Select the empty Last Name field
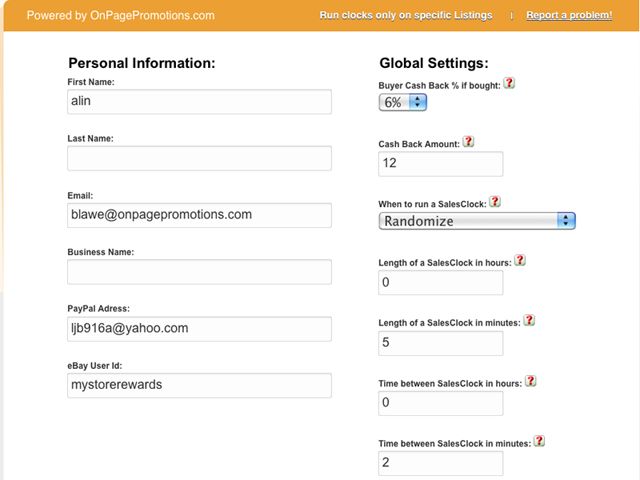 coord(199,158)
